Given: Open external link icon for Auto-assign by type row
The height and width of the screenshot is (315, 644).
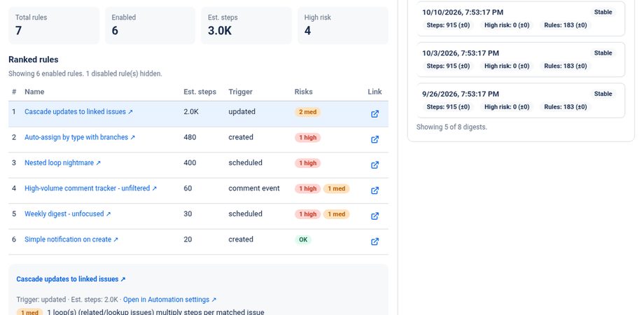Looking at the screenshot, I should tap(374, 139).
